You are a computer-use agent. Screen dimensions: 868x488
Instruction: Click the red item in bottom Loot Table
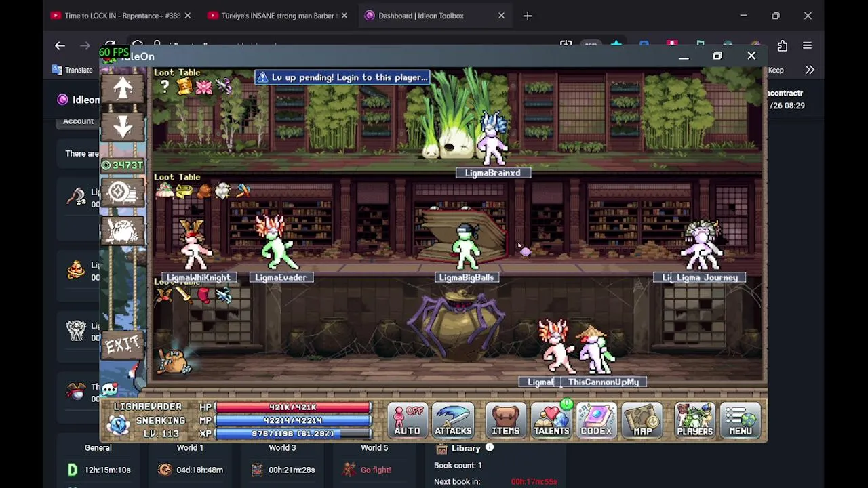click(203, 295)
